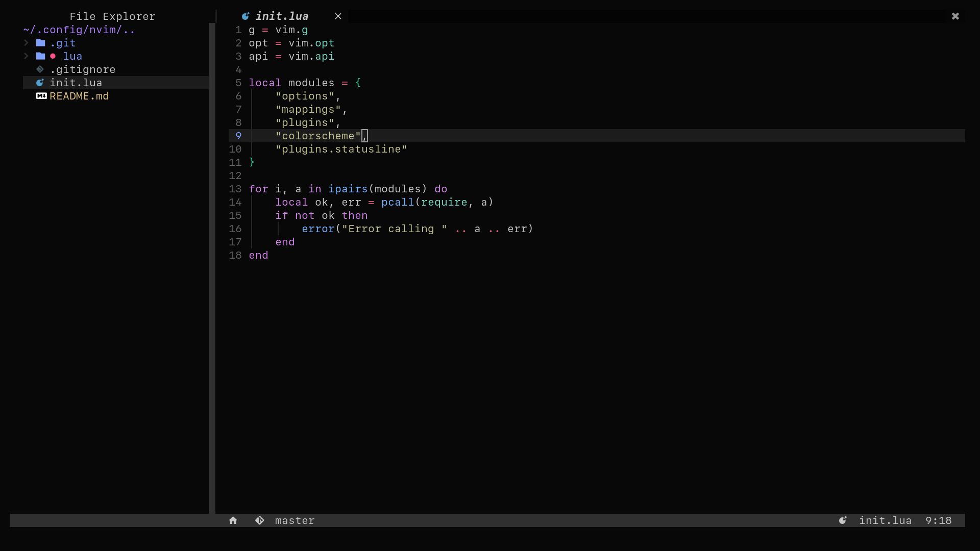Click the File Explorer panel title
This screenshot has width=980, height=551.
click(112, 16)
